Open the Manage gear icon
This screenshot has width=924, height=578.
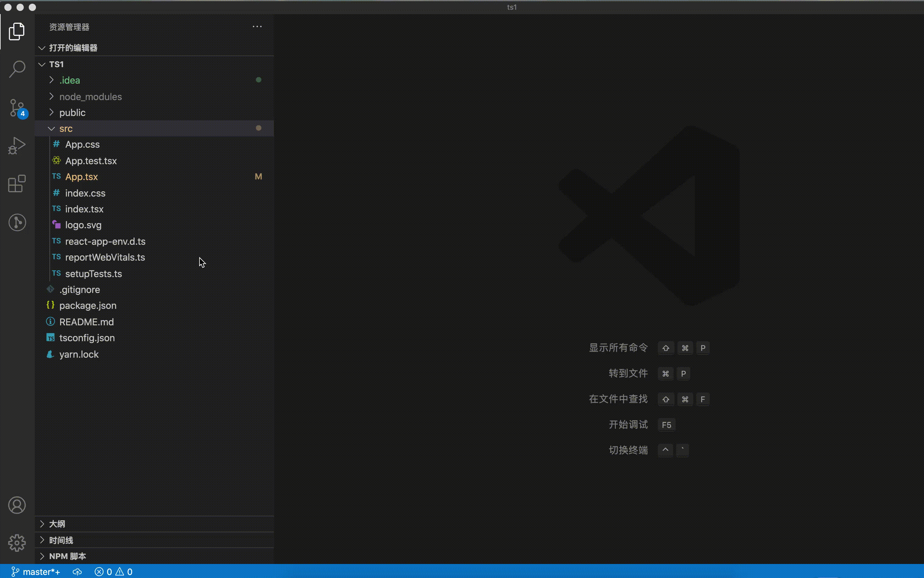[x=17, y=543]
